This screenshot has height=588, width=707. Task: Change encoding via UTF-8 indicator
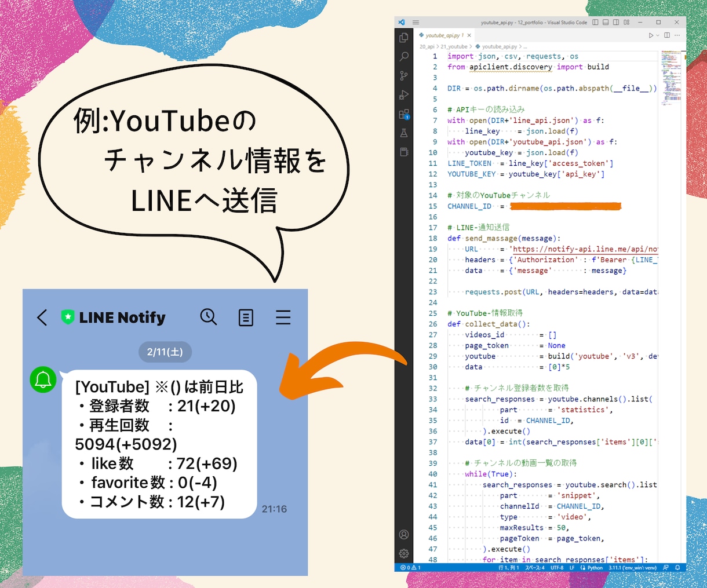point(557,568)
